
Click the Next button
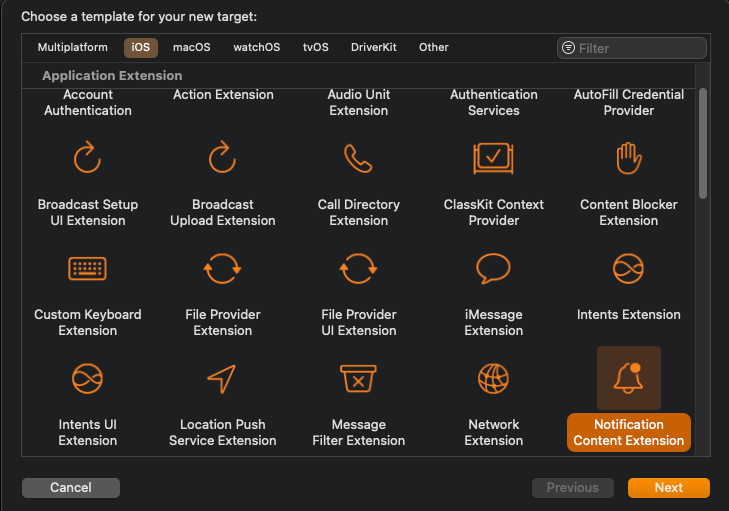tap(669, 488)
